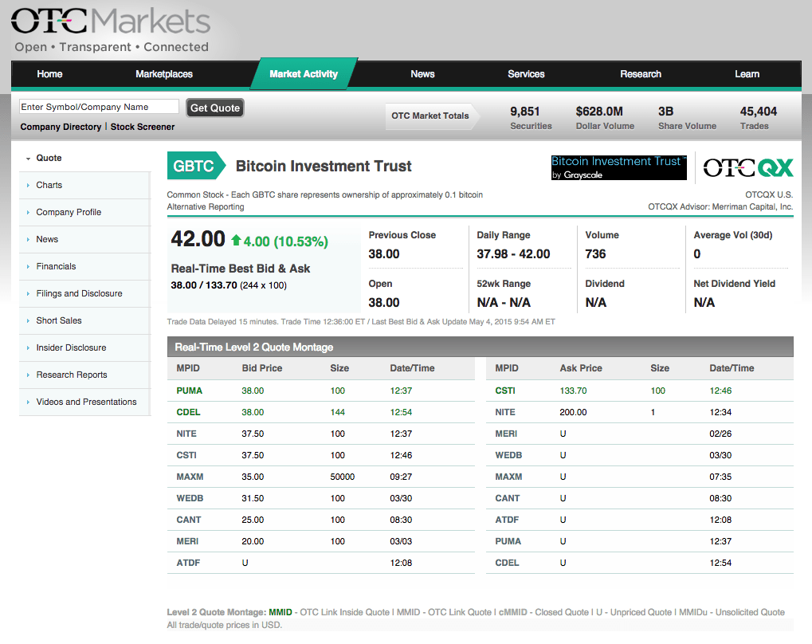
Task: Select Short Sales in the sidebar
Action: [59, 320]
